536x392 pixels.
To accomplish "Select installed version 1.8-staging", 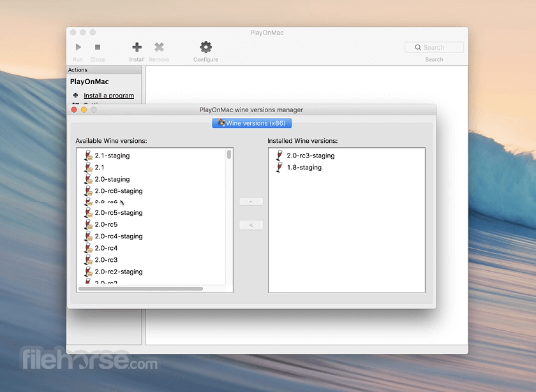I will click(304, 167).
